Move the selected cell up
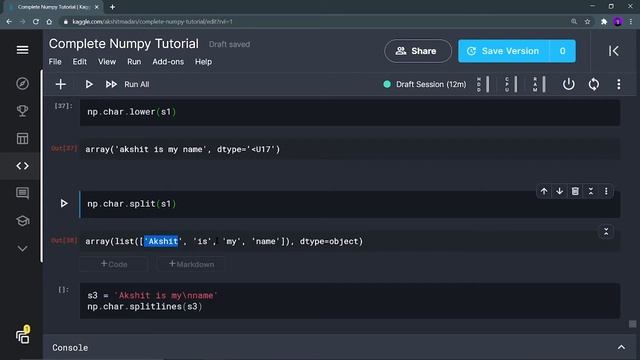640x360 pixels. point(544,191)
